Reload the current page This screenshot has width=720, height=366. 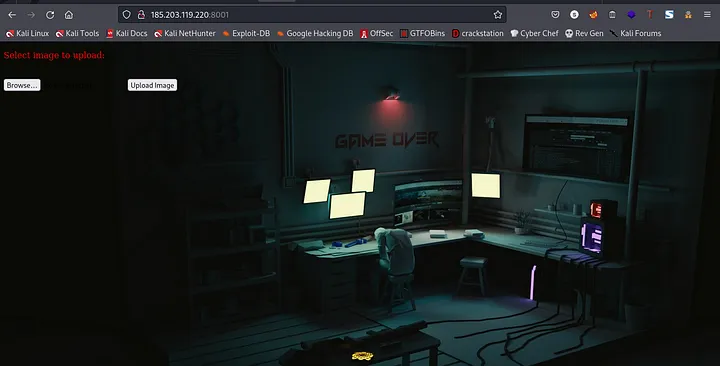coord(50,15)
